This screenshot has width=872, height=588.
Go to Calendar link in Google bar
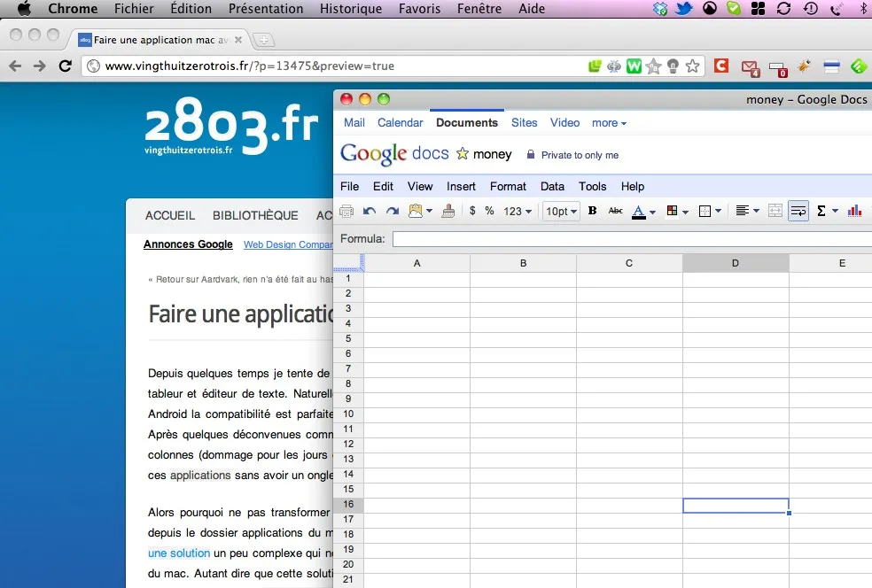[x=401, y=123]
